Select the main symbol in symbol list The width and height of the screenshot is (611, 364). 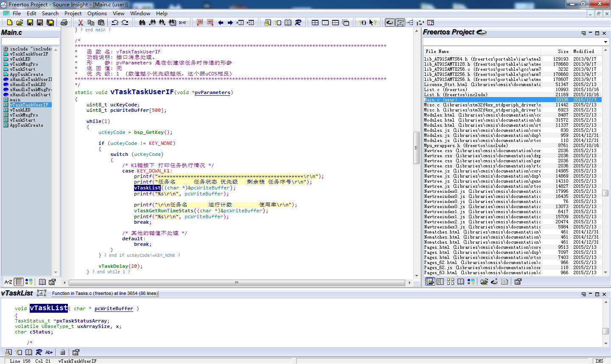(x=15, y=100)
